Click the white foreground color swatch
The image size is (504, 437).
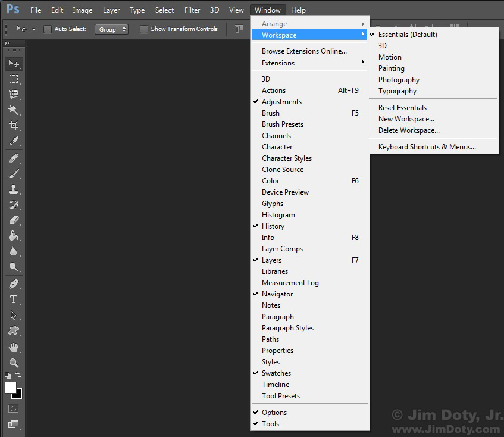click(x=10, y=387)
